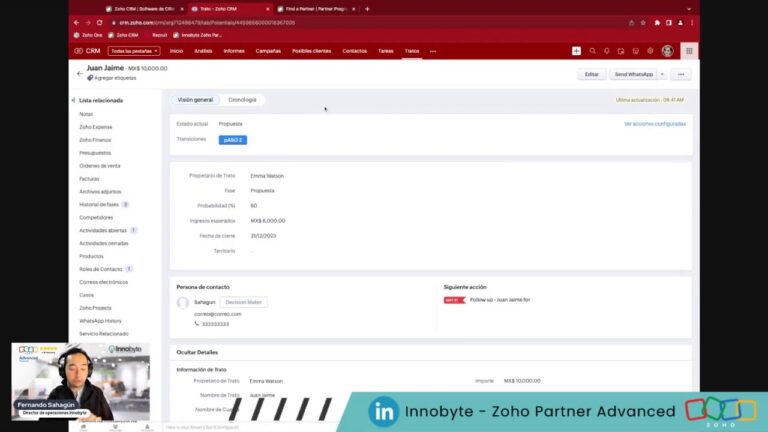Open the Chrome three-dot menu
The height and width of the screenshot is (432, 768).
pos(692,23)
